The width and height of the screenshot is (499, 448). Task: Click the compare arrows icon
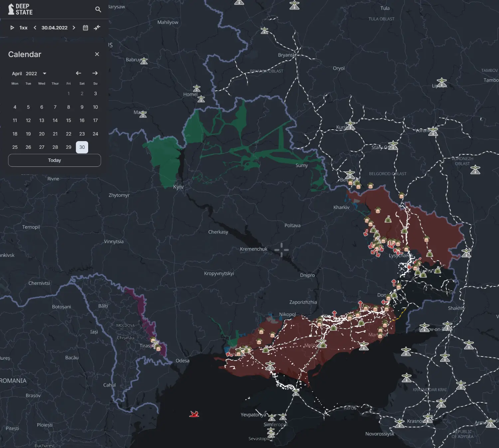point(97,28)
